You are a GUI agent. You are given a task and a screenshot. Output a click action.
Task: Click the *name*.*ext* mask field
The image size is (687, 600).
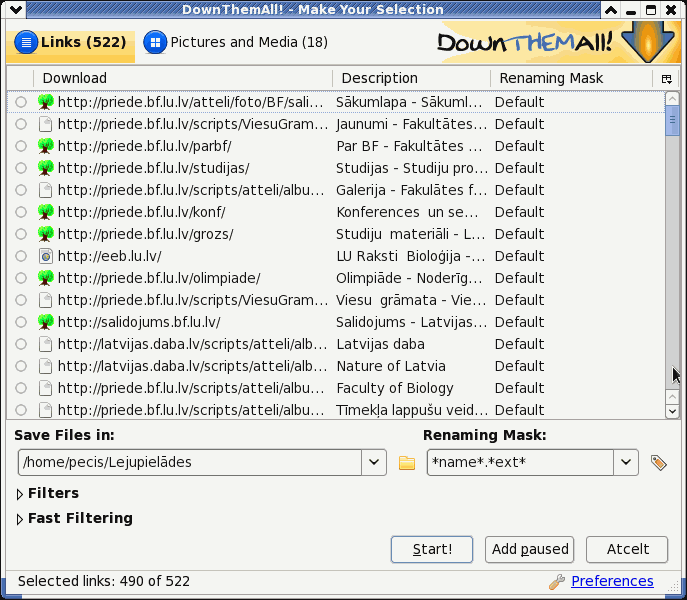[520, 462]
